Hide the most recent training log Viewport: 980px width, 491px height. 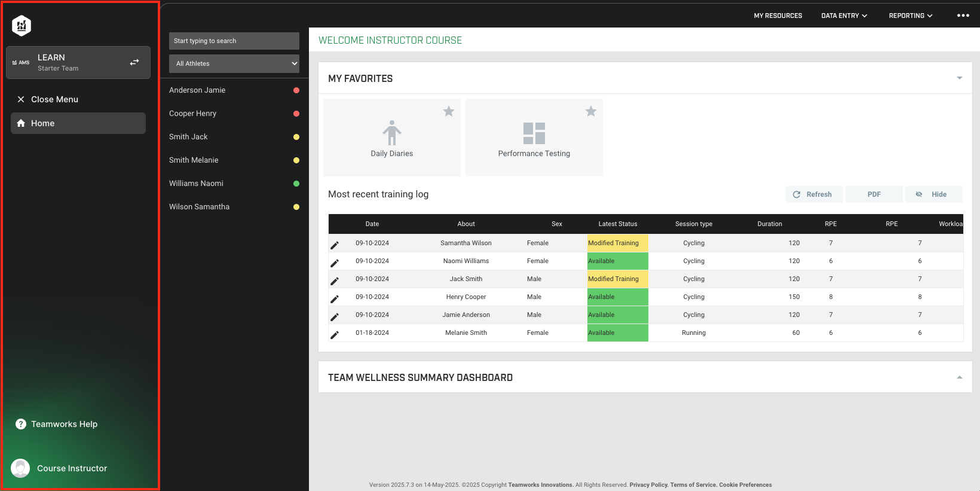click(934, 194)
